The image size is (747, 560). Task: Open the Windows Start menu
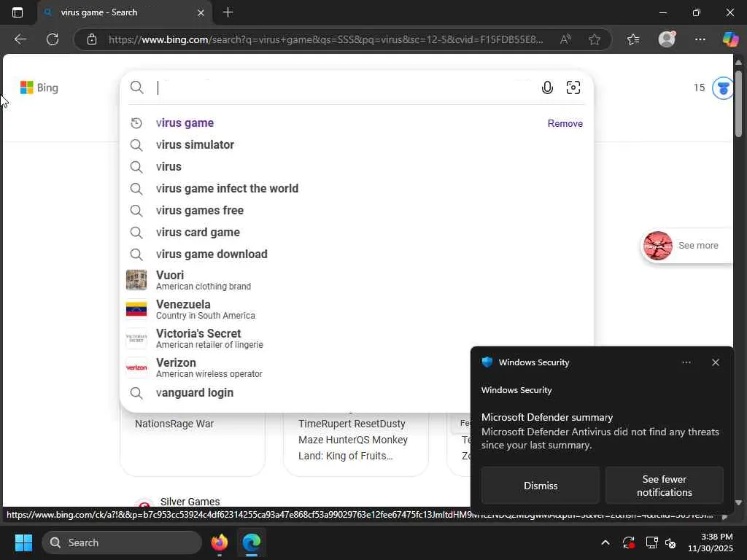(23, 542)
